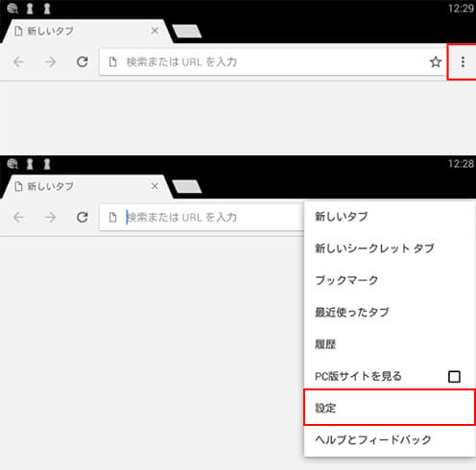Reload page in the top browser toolbar

click(83, 61)
